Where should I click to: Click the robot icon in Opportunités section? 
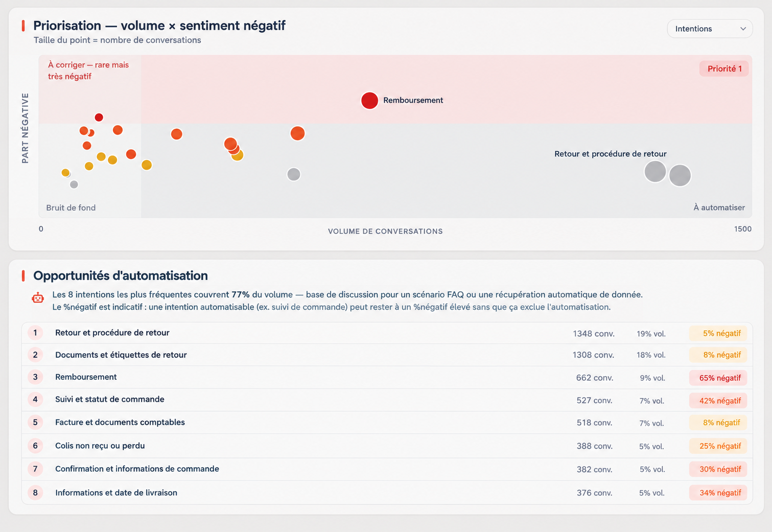tap(38, 298)
